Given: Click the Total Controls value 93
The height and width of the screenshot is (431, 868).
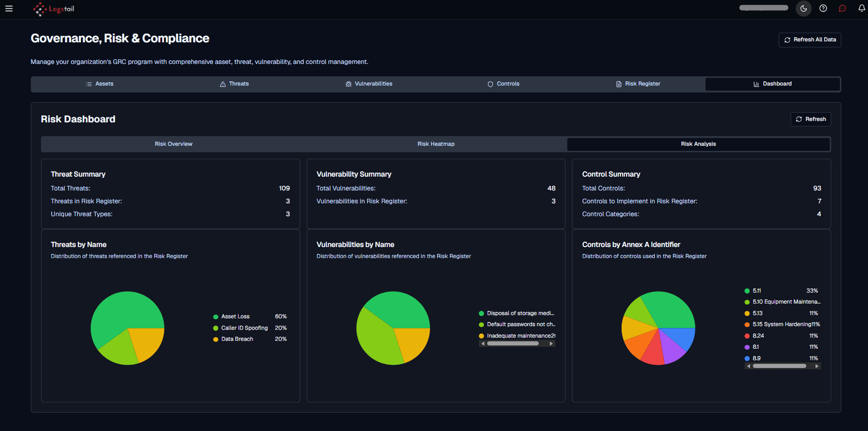Looking at the screenshot, I should [817, 188].
